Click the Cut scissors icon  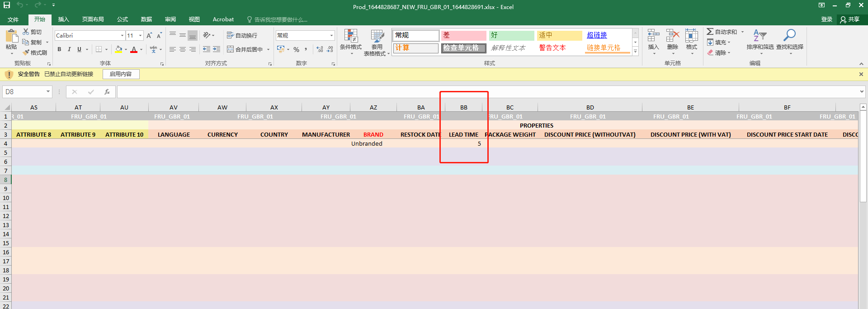point(26,32)
